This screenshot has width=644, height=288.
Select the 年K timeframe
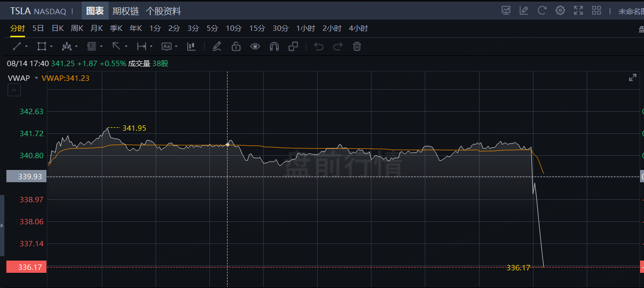point(136,28)
